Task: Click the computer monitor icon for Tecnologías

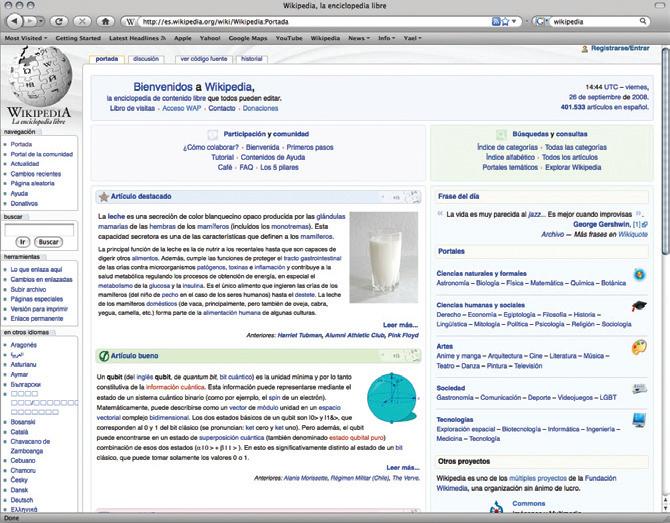Action: tap(639, 420)
